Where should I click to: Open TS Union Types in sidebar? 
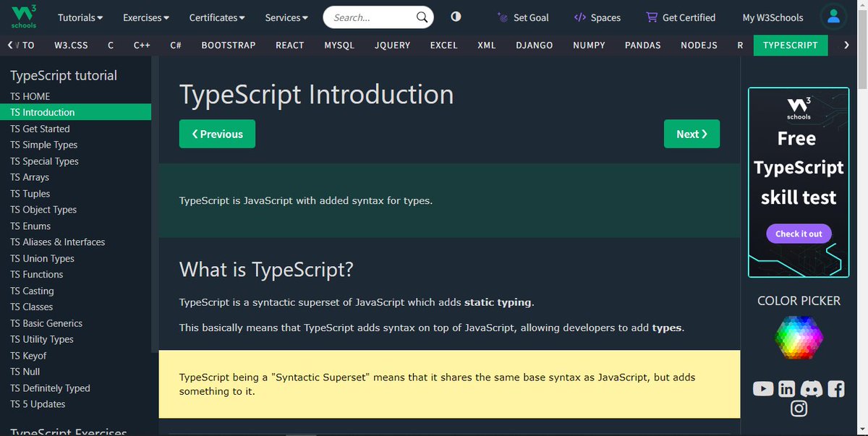pos(75,259)
